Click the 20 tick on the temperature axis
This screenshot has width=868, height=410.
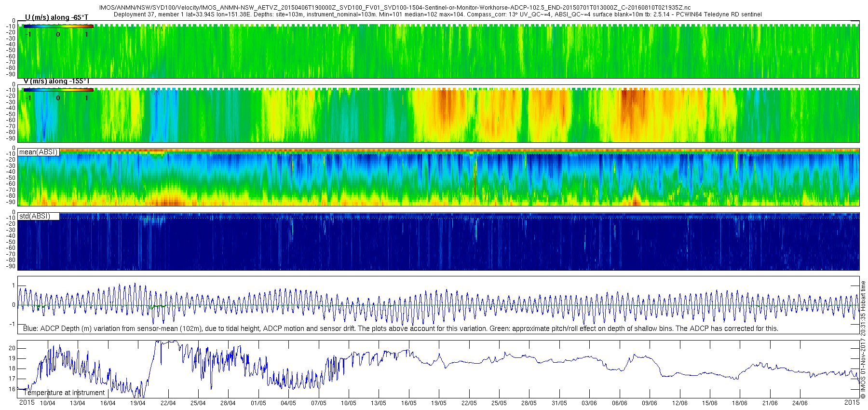[x=12, y=348]
